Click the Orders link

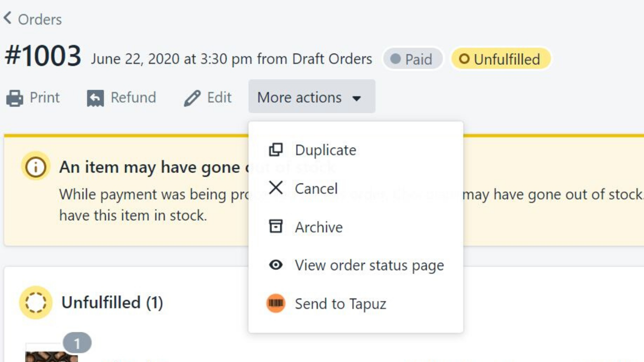(39, 19)
